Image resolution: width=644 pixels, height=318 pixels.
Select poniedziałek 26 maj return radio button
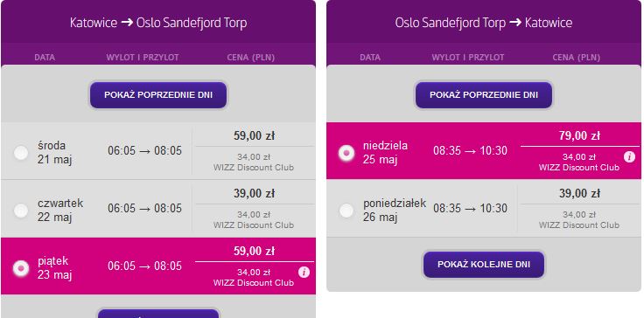point(346,210)
